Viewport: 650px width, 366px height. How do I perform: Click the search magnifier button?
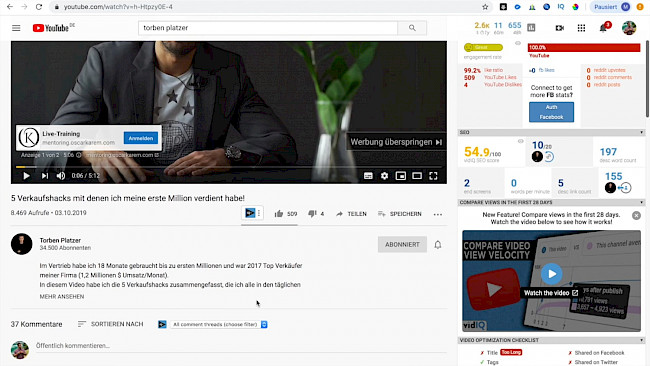point(412,28)
